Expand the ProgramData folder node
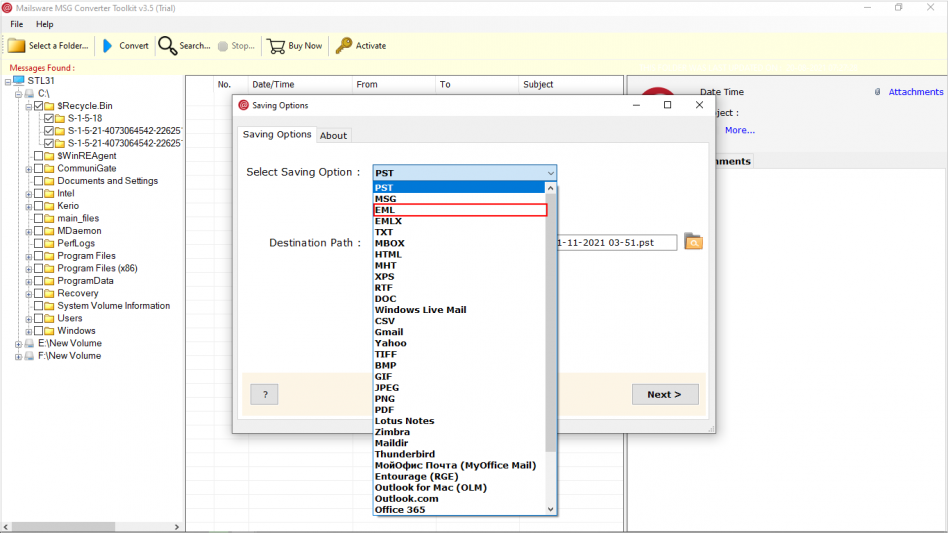Image resolution: width=948 pixels, height=533 pixels. pyautogui.click(x=28, y=282)
